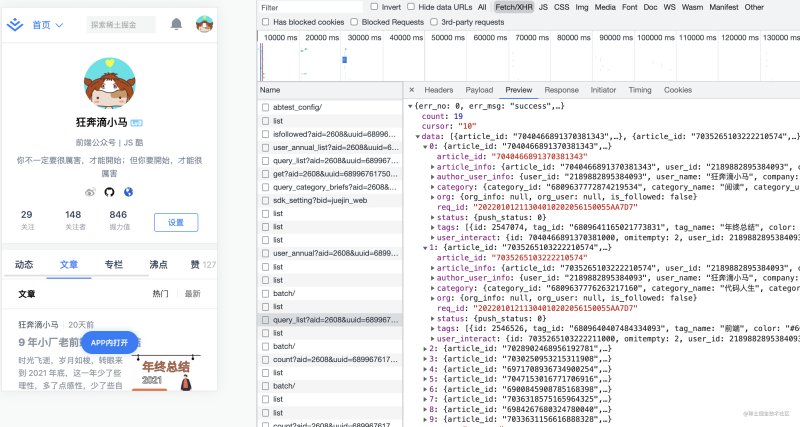The image size is (800, 427).
Task: Click the Juejin logo icon
Action: tap(15, 24)
